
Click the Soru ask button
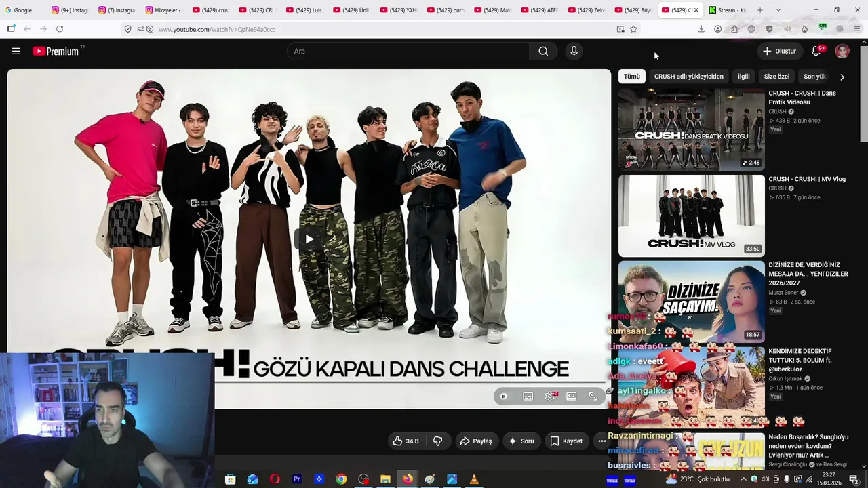(x=521, y=441)
